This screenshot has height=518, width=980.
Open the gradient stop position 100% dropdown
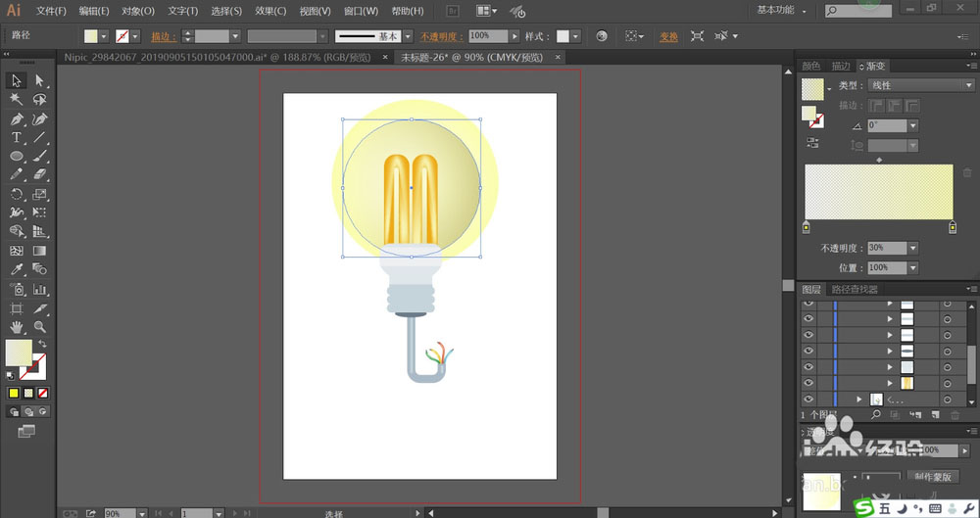pos(913,268)
